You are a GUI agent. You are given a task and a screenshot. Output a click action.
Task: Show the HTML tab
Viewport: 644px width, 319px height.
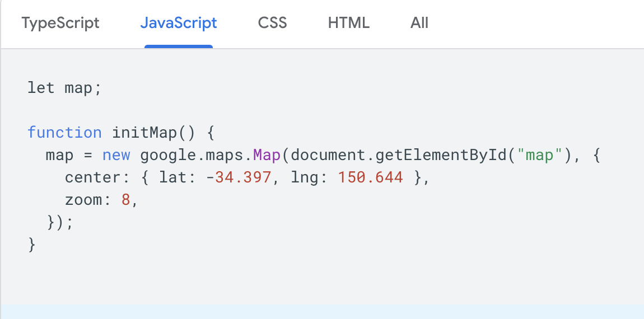tap(349, 23)
